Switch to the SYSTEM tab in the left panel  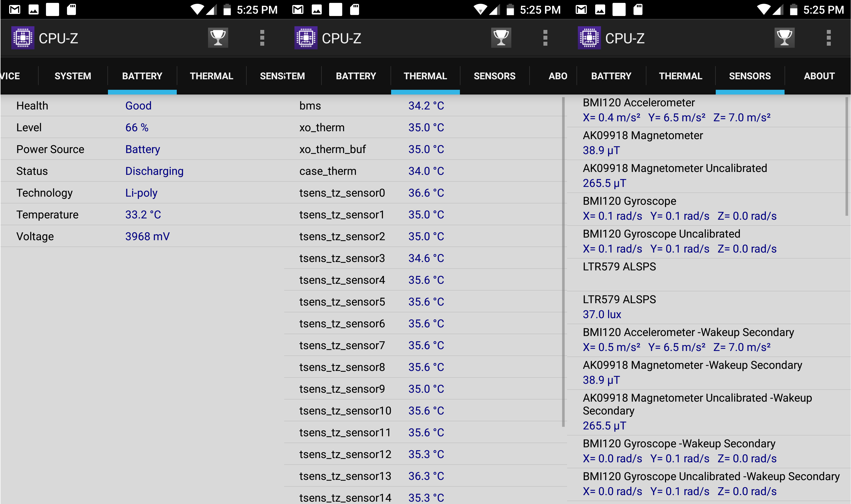tap(73, 76)
